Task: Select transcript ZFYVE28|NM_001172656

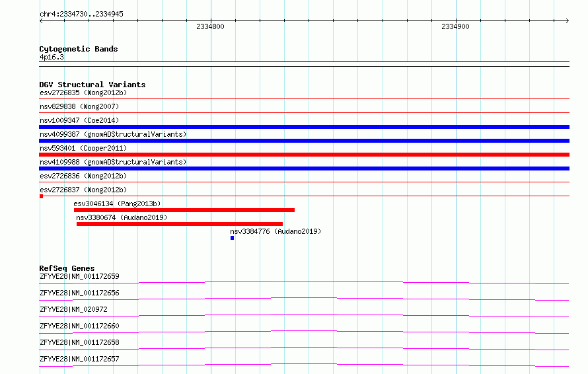Action: (79, 293)
